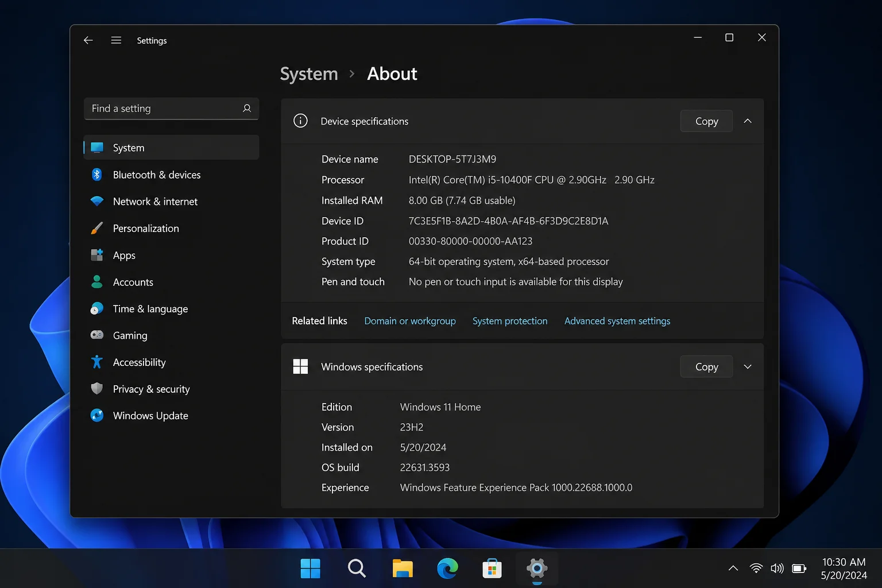Open Microsoft Store from taskbar
This screenshot has height=588, width=882.
coord(492,568)
